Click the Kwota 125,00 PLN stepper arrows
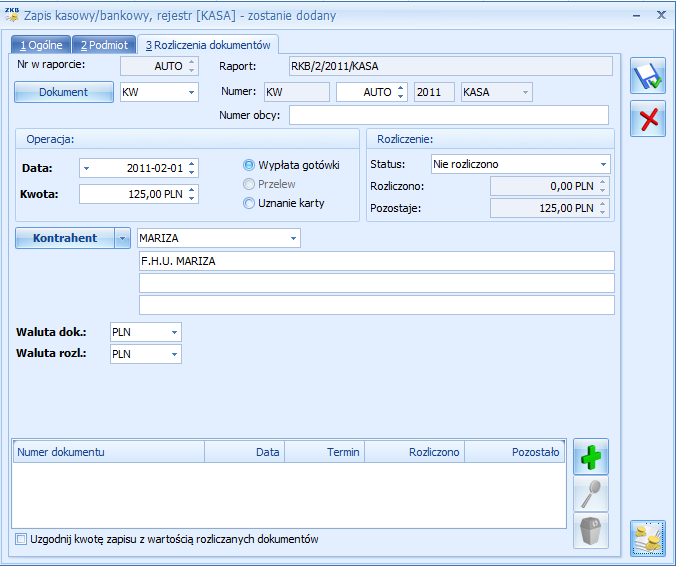This screenshot has width=676, height=566. 191,194
